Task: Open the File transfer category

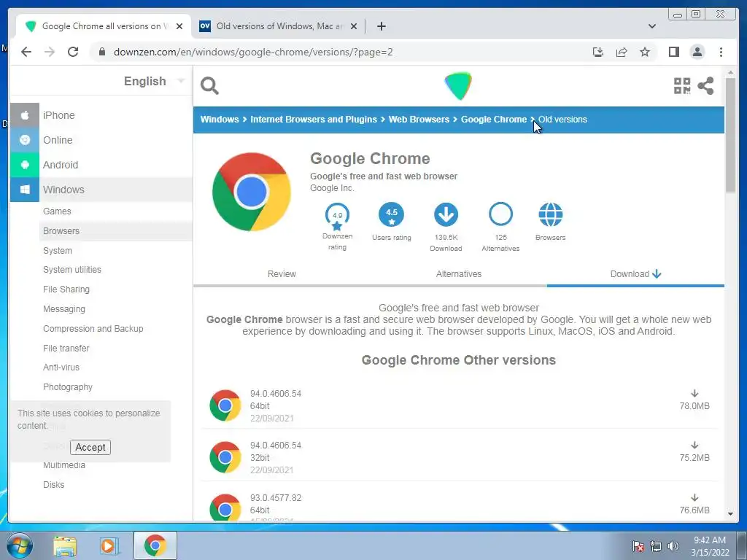Action: (x=66, y=348)
